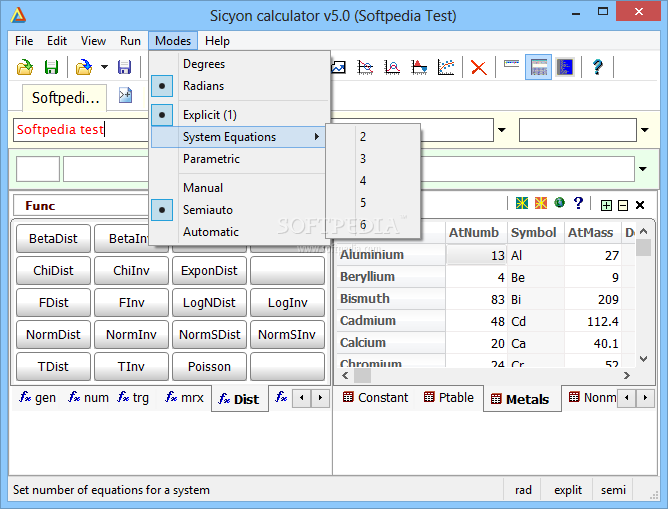Click the highlighted calculator keypad view icon
Viewport: 668px width, 509px height.
click(x=538, y=67)
